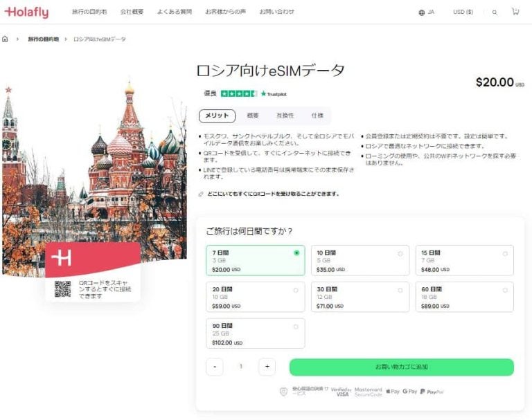532x420 pixels.
Task: Click the Russia cathedral product image
Action: 94,176
